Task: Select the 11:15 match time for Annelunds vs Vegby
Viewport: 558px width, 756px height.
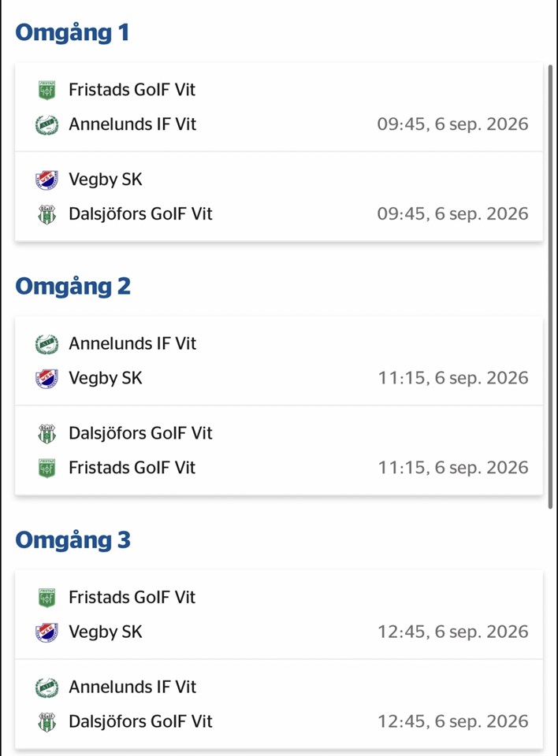Action: click(452, 378)
